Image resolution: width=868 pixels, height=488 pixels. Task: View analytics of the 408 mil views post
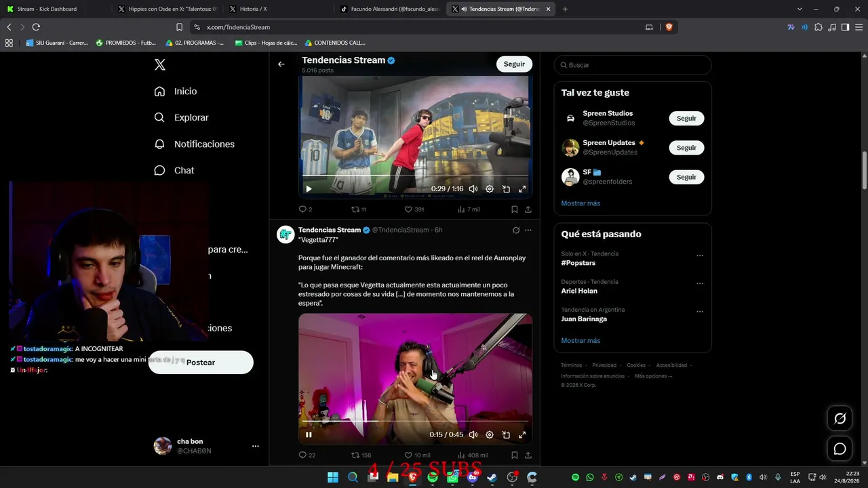(473, 455)
